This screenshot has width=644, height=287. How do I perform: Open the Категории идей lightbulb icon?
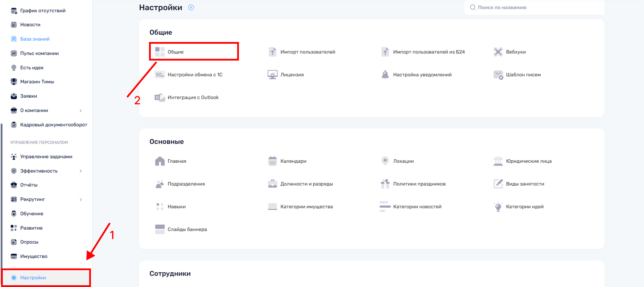tap(498, 206)
